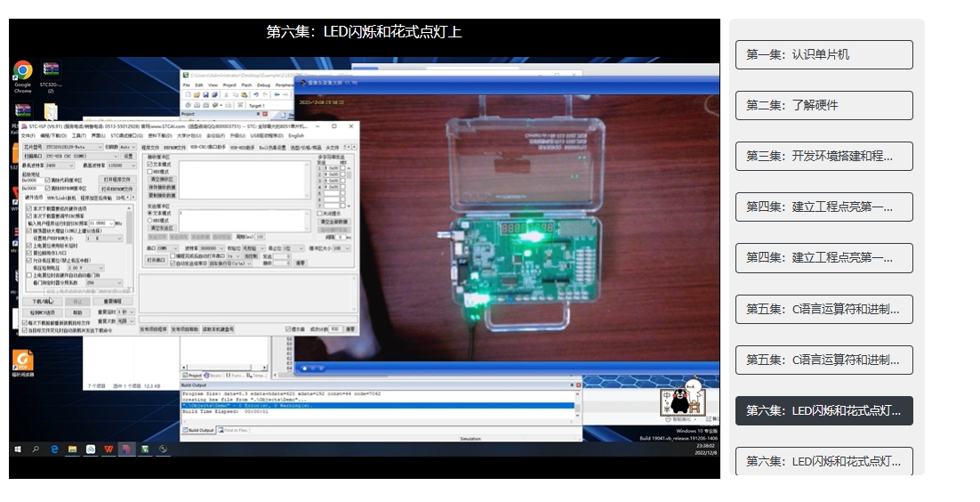Open green Keil icon in taskbar

[x=145, y=449]
